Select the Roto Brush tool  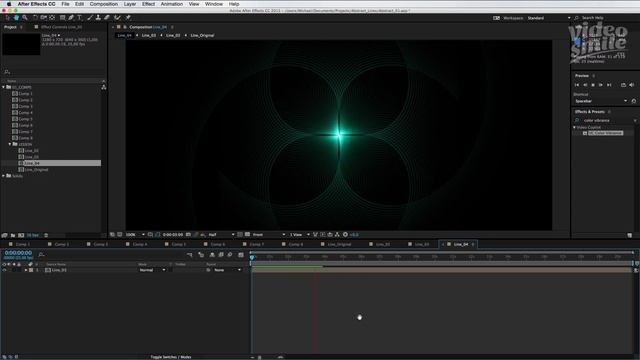[118, 18]
